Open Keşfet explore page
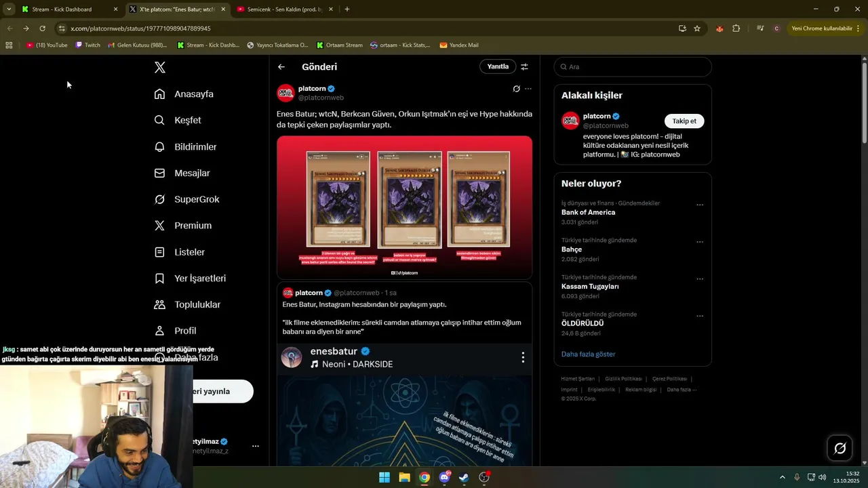868x488 pixels. pos(178,120)
